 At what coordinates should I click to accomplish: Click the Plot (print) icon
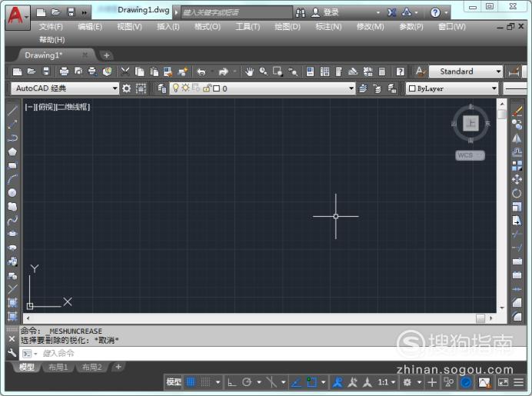click(x=64, y=72)
